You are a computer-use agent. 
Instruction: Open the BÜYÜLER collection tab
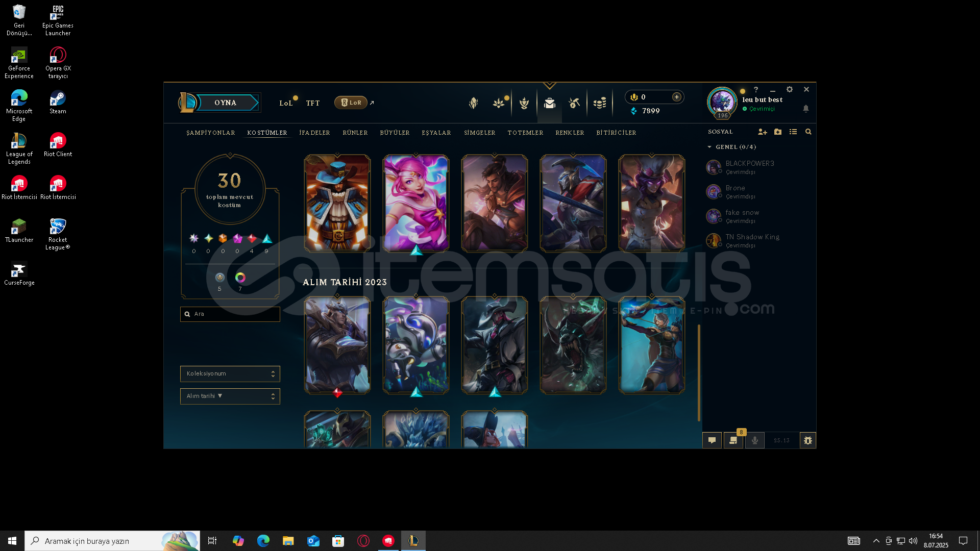coord(395,133)
